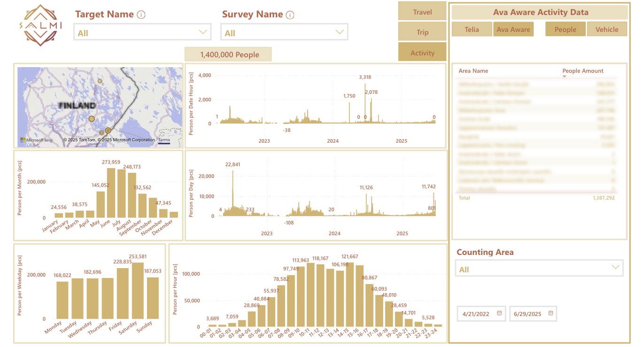Expand the Target Name dropdown

[x=203, y=32]
